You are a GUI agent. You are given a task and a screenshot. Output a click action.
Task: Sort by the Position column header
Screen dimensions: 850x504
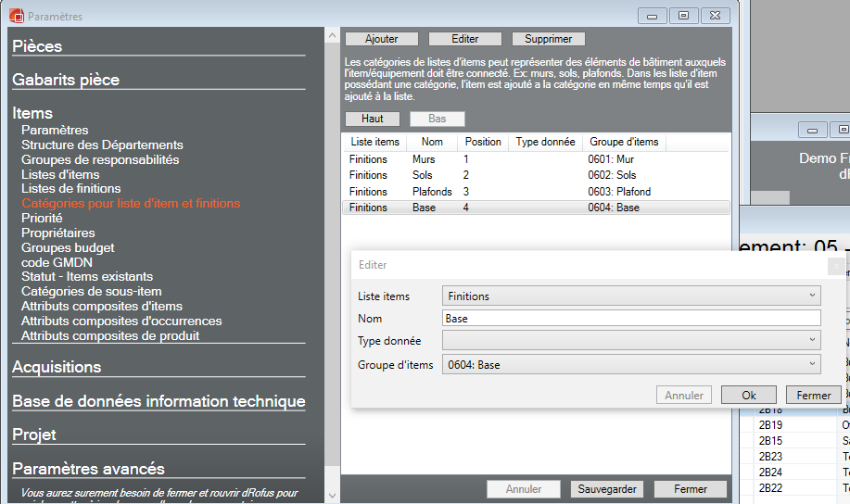coord(483,142)
